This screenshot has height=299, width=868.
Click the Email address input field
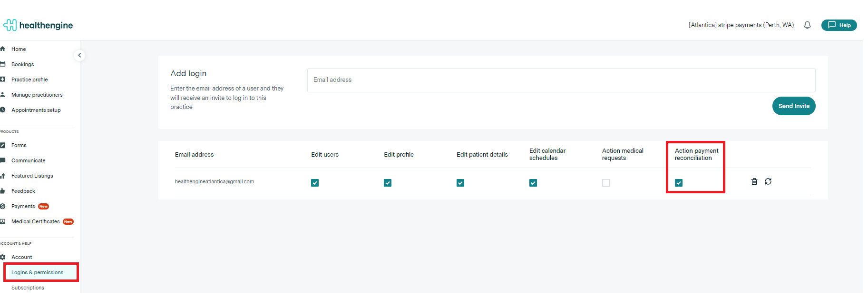(561, 80)
